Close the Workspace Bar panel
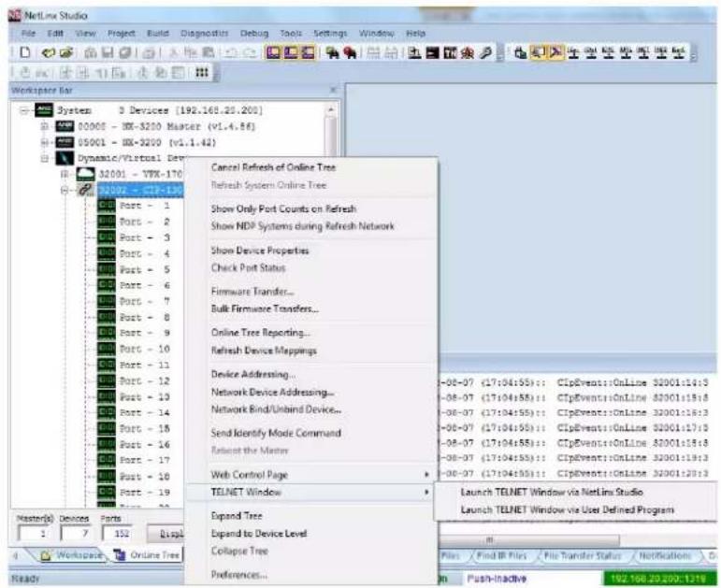The image size is (721, 588). (333, 90)
